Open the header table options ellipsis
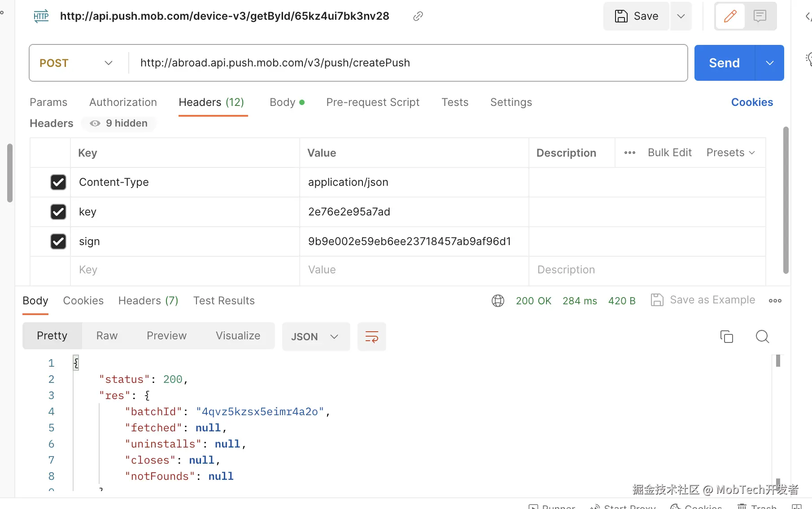Viewport: 812px width, 509px height. [629, 153]
